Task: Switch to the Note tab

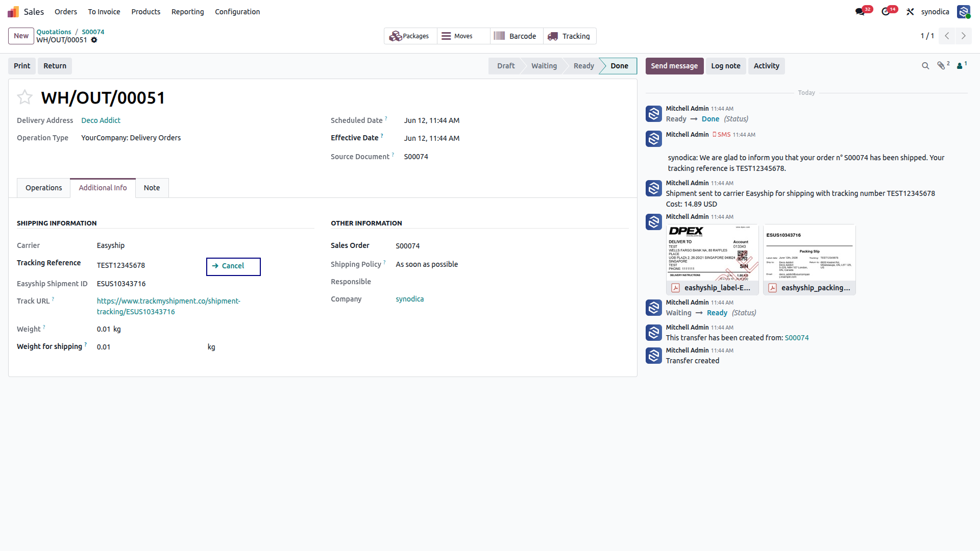Action: [x=152, y=188]
